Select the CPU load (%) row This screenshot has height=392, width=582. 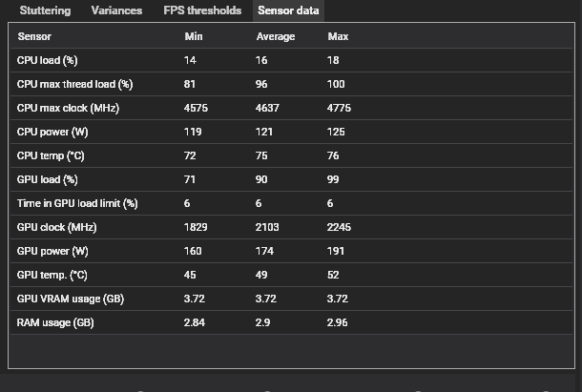tap(291, 60)
